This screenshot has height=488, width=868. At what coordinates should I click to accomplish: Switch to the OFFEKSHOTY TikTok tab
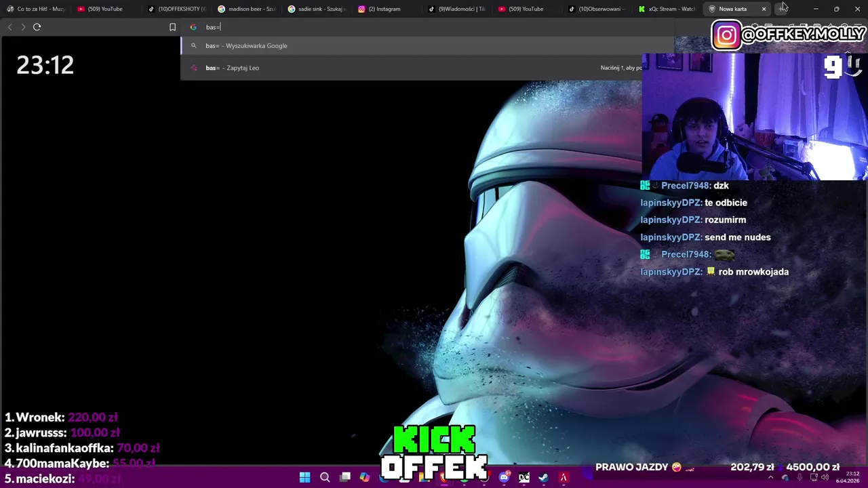[176, 9]
